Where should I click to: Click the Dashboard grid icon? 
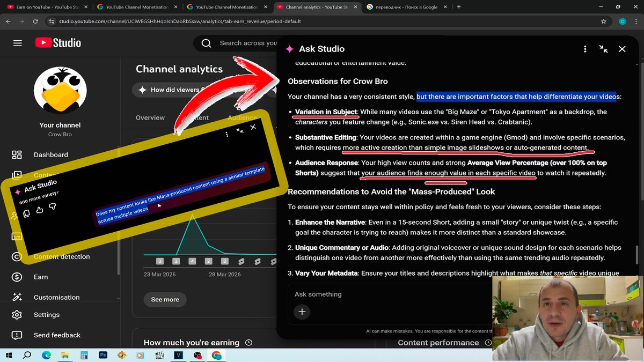[17, 155]
